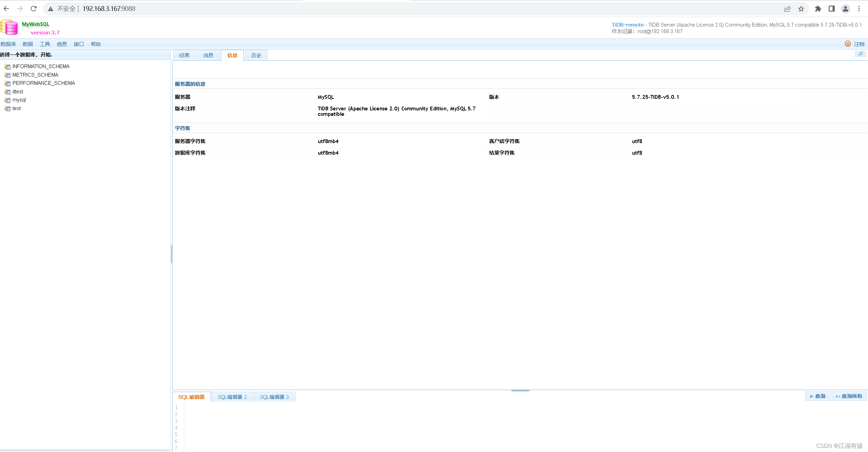
Task: Expand the PERFORMANCE_SCHEMA database tree item
Action: [43, 83]
